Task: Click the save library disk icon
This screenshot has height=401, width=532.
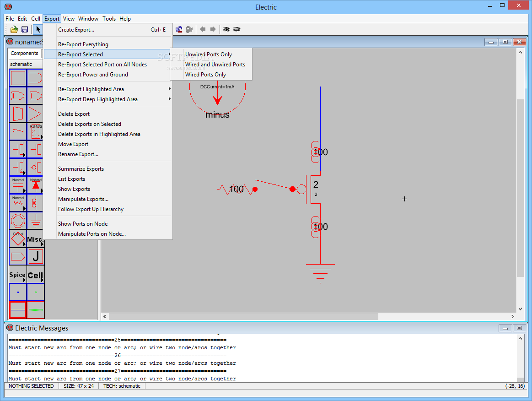Action: point(24,30)
